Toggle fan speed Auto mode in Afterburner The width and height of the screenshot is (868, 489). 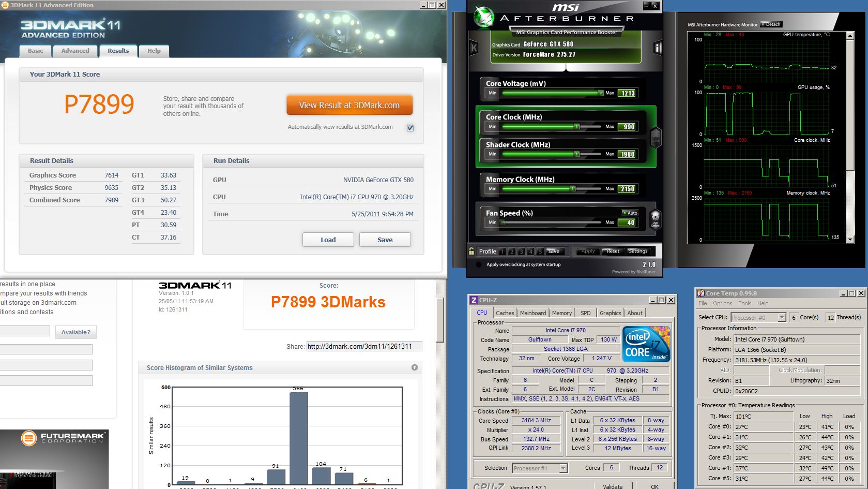pos(630,213)
